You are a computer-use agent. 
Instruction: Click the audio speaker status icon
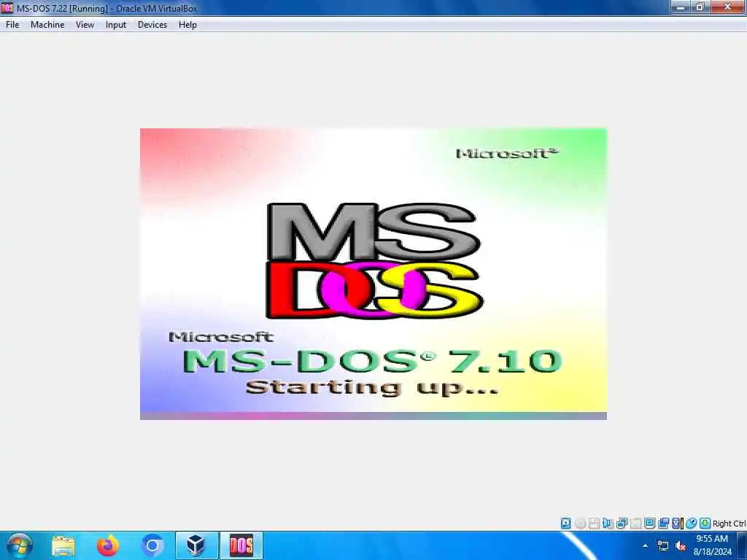coord(608,524)
